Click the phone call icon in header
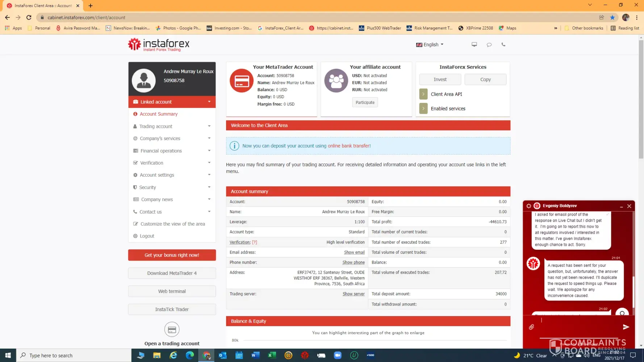Viewport: 644px width, 362px height. [503, 45]
